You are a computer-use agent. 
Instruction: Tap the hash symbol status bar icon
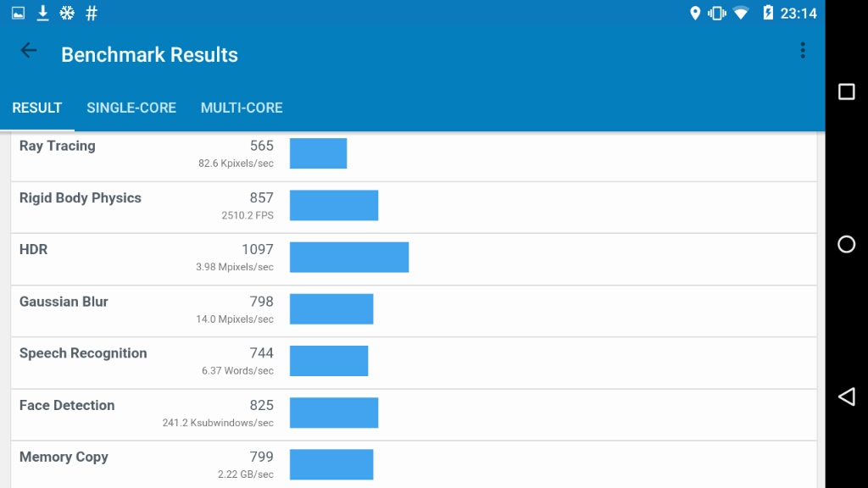pos(92,13)
